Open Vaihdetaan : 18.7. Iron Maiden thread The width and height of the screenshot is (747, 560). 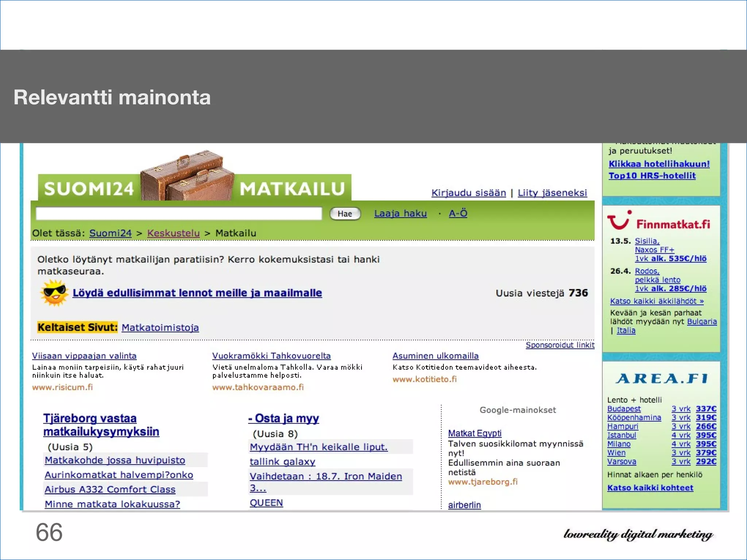[x=326, y=482]
